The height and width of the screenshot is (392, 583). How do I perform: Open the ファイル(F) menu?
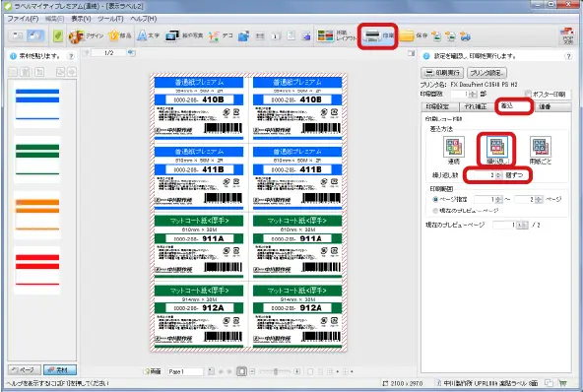(23, 19)
